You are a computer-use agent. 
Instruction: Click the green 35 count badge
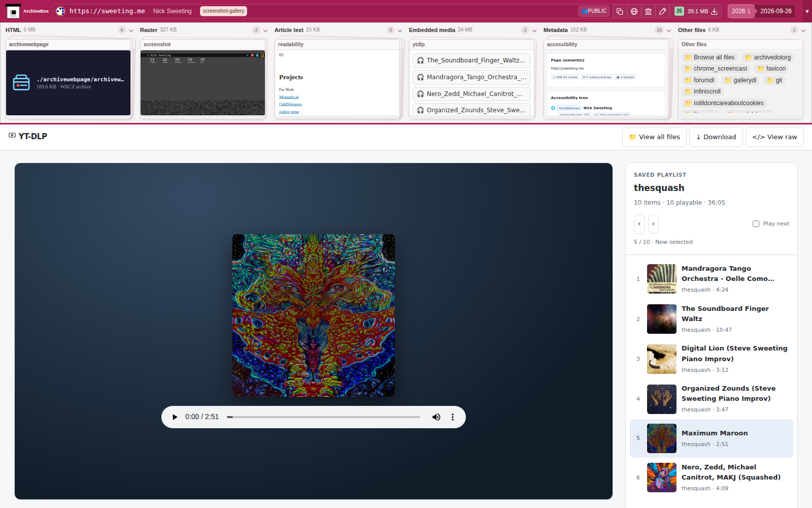(x=679, y=11)
